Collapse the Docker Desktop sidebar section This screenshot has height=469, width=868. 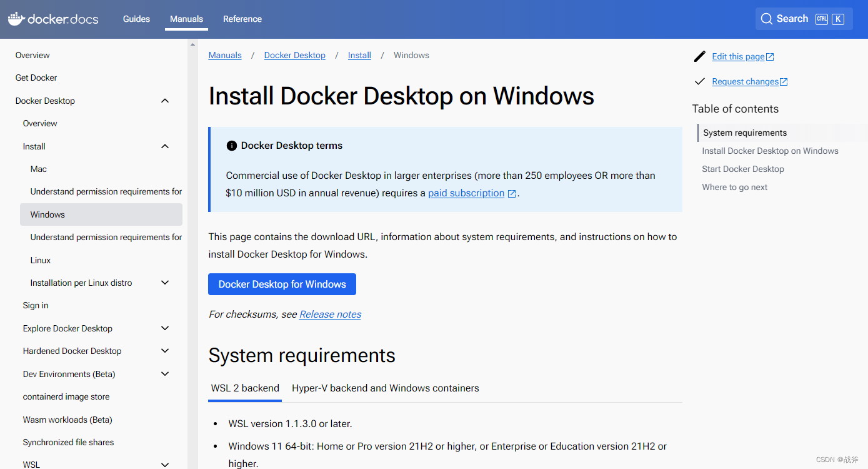[165, 101]
